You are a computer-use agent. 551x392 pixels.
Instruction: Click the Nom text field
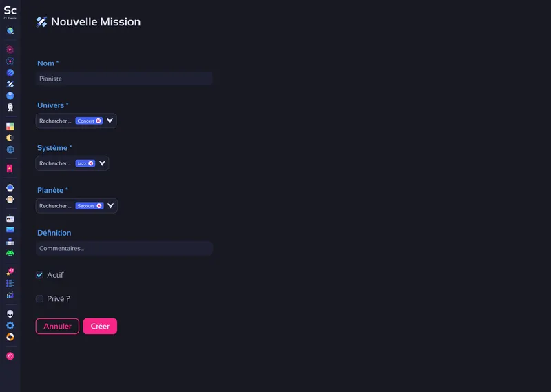(124, 79)
